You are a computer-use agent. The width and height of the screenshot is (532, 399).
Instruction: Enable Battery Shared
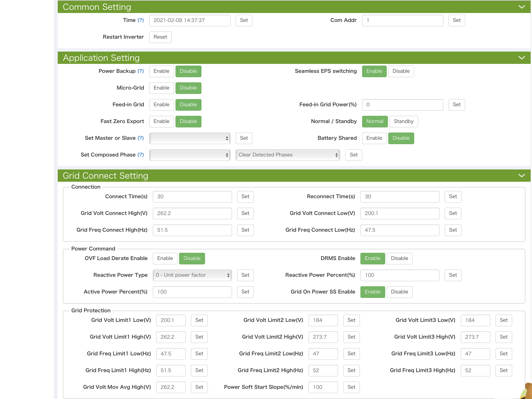coord(374,138)
